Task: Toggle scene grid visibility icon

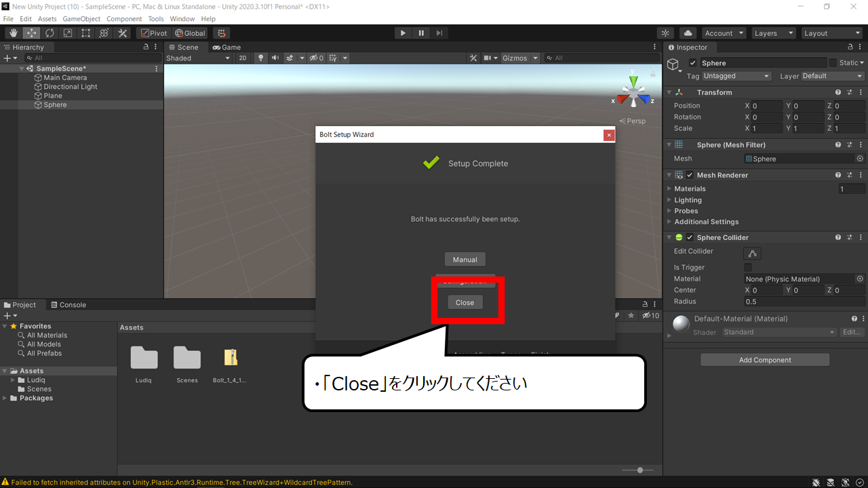Action: tap(333, 58)
